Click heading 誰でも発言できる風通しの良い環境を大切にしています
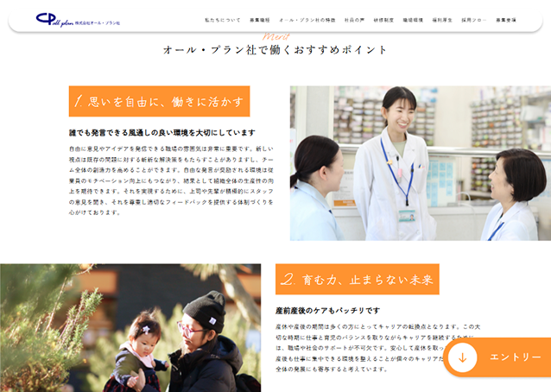 (x=162, y=133)
